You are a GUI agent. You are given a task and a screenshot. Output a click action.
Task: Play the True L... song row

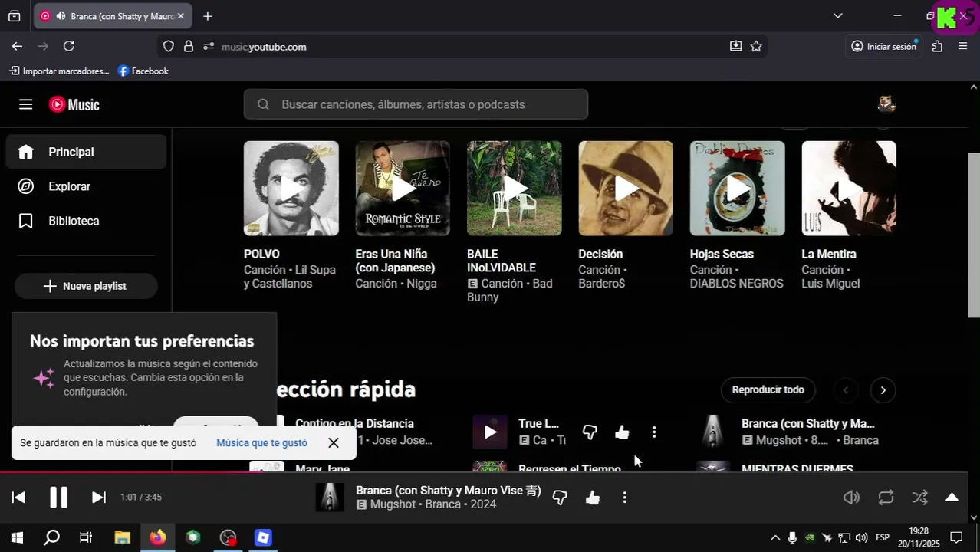point(490,432)
